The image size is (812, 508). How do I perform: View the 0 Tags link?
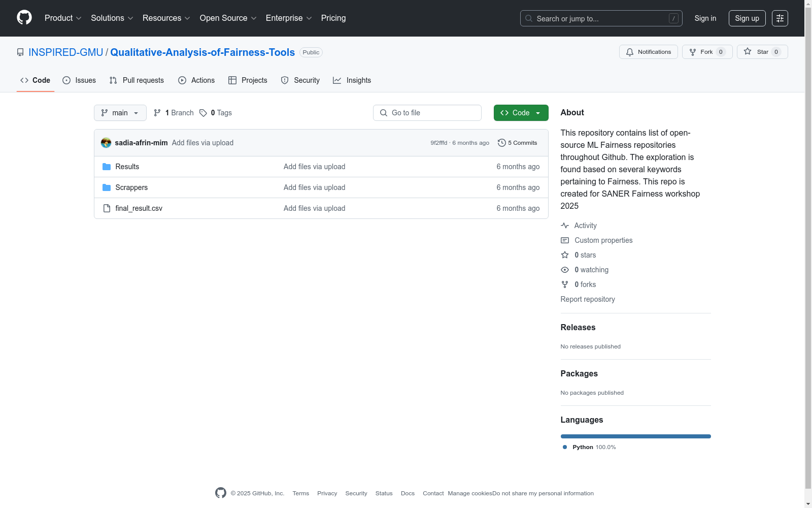coord(216,113)
